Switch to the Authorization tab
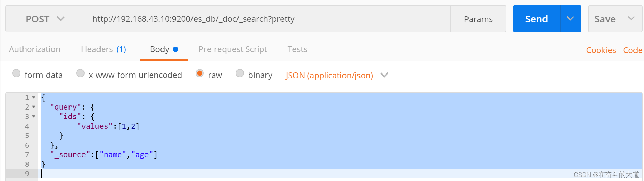The height and width of the screenshot is (181, 644). click(x=35, y=49)
